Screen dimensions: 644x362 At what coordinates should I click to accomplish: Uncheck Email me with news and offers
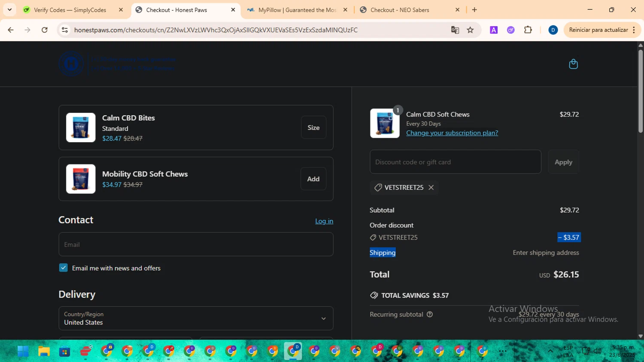(64, 268)
